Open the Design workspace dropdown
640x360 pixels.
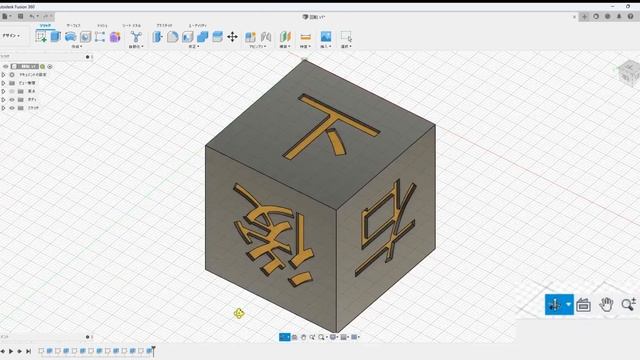click(x=11, y=36)
